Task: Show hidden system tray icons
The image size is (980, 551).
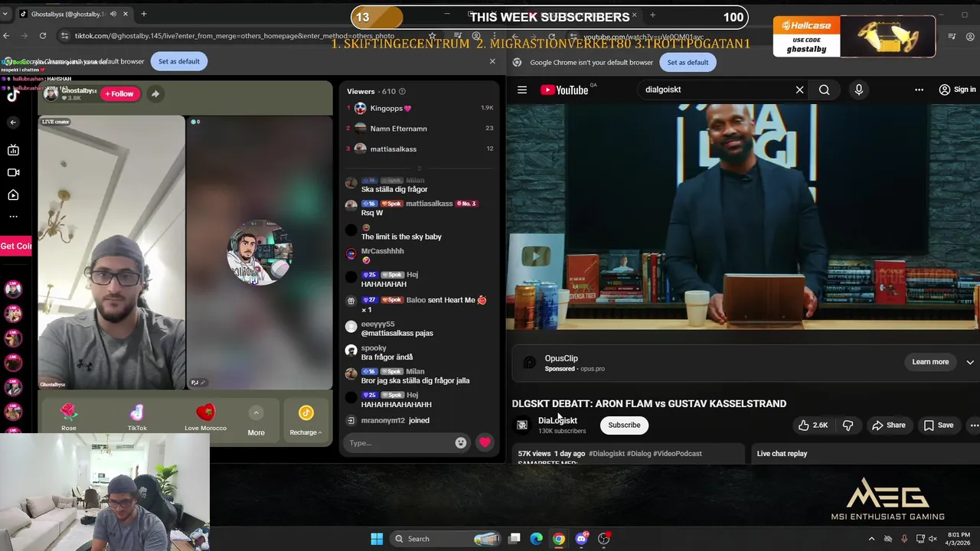Action: tap(871, 539)
